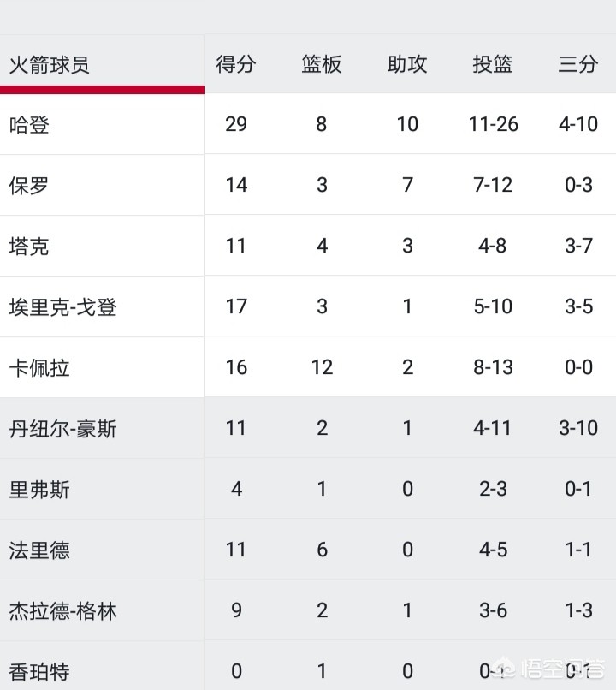Tap the 三分 column header
Viewport: 616px width, 690px height.
pos(578,64)
